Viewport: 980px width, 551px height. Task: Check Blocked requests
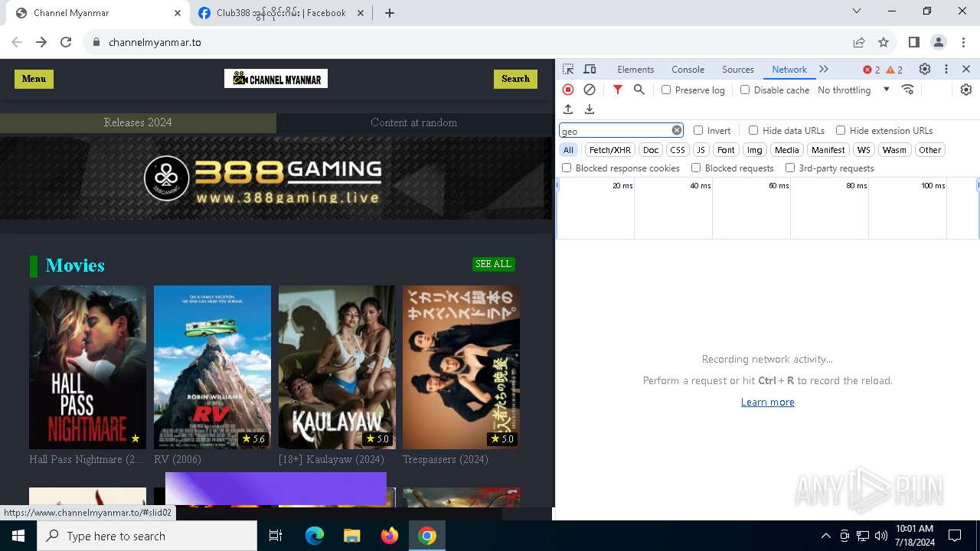coord(696,168)
